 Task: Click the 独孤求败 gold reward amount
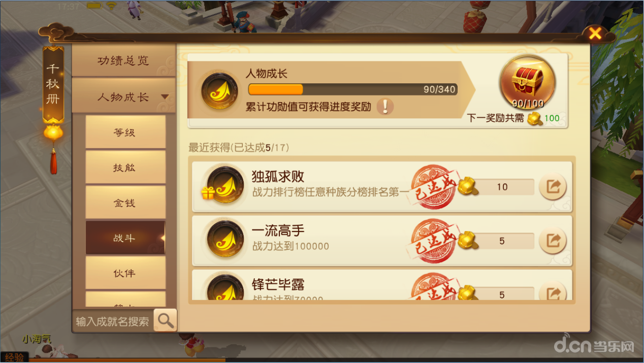click(x=502, y=187)
